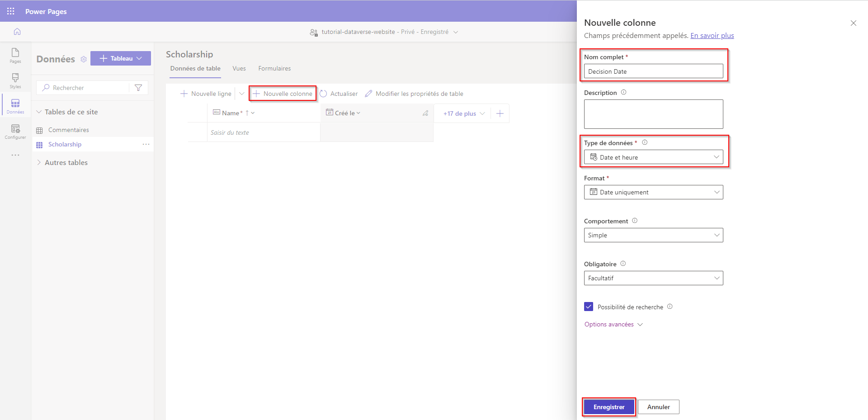Image resolution: width=868 pixels, height=420 pixels.
Task: Open the +17 de plus columns dropdown
Action: pos(464,113)
